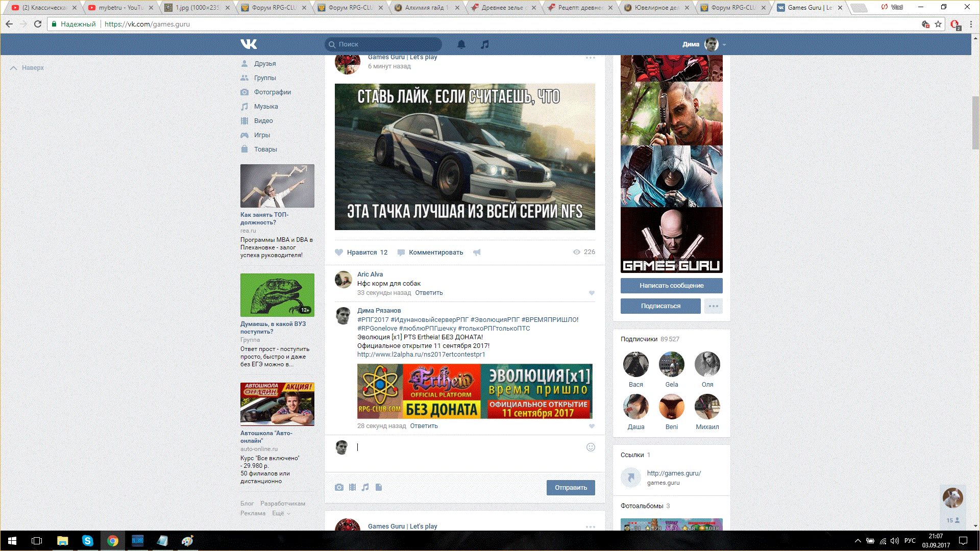Open the NFS car post image
The image size is (980, 551).
tap(465, 157)
